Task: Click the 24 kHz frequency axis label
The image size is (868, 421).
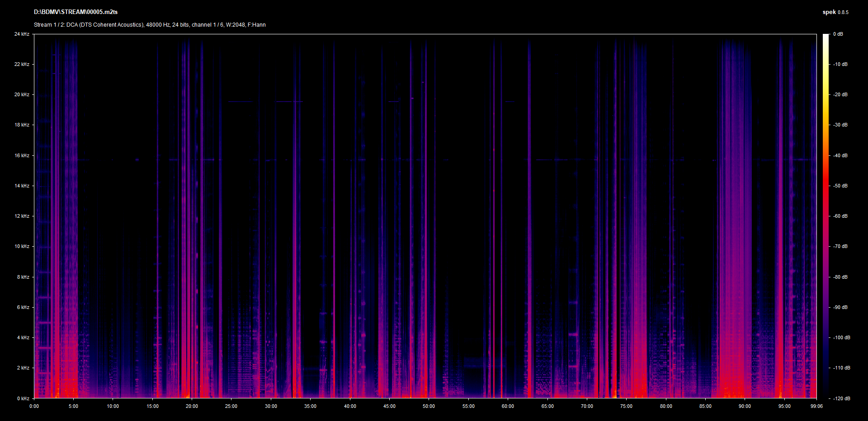Action: tap(22, 34)
